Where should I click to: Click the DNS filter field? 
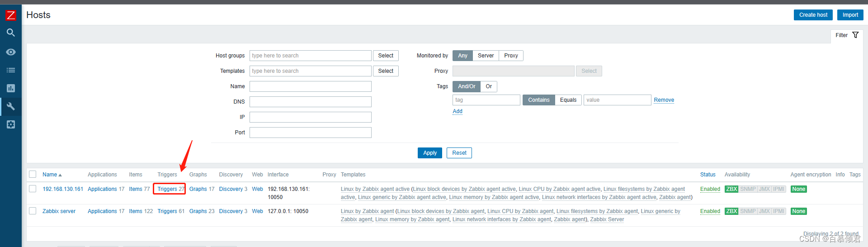coord(311,102)
